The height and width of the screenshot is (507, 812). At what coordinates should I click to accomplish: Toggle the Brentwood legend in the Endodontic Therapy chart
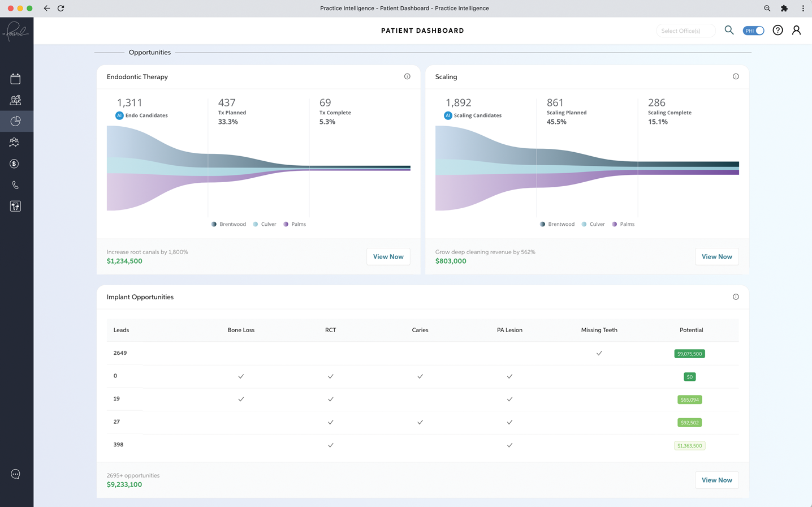click(x=228, y=224)
